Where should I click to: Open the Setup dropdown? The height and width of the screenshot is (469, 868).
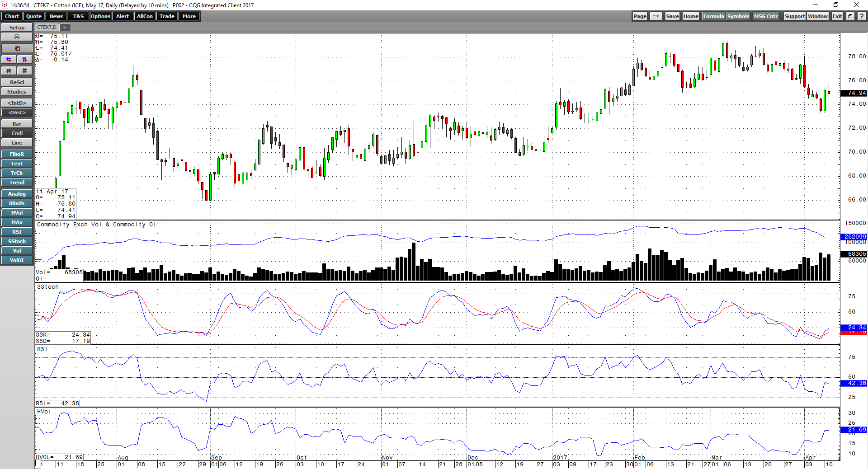click(x=17, y=27)
